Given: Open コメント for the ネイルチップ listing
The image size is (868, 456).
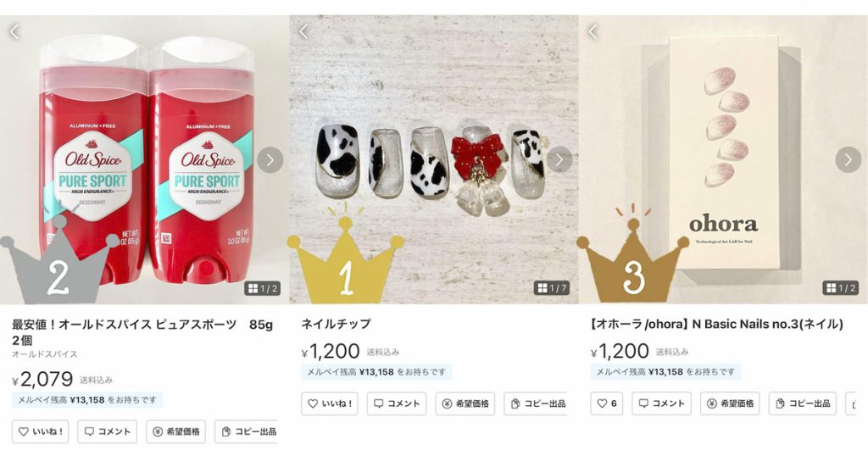Looking at the screenshot, I should pyautogui.click(x=397, y=404).
